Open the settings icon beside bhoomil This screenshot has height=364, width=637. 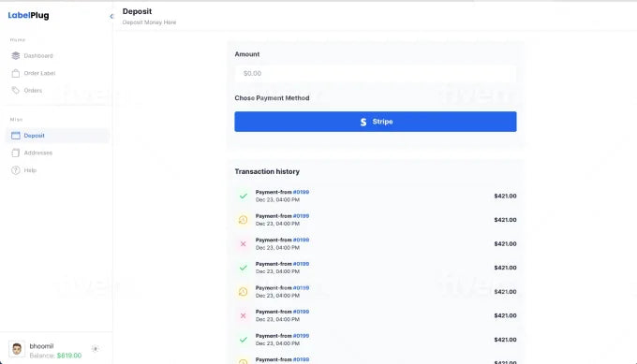95,349
